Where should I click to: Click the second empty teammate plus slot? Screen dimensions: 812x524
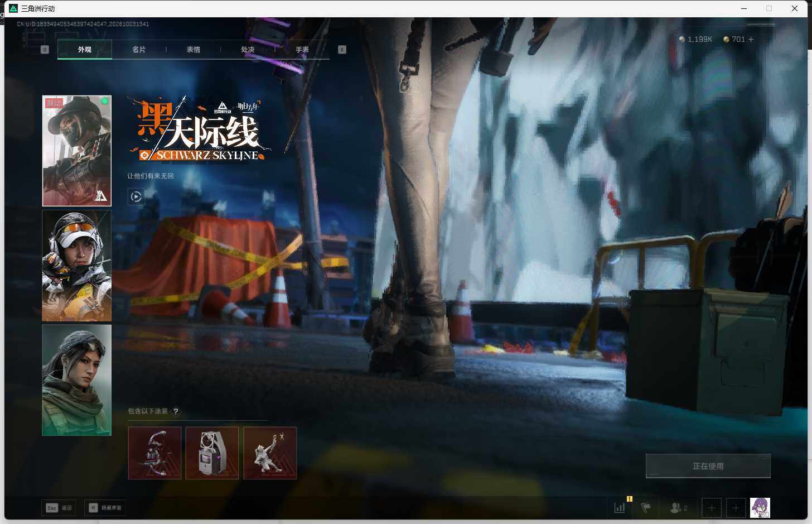click(x=736, y=508)
